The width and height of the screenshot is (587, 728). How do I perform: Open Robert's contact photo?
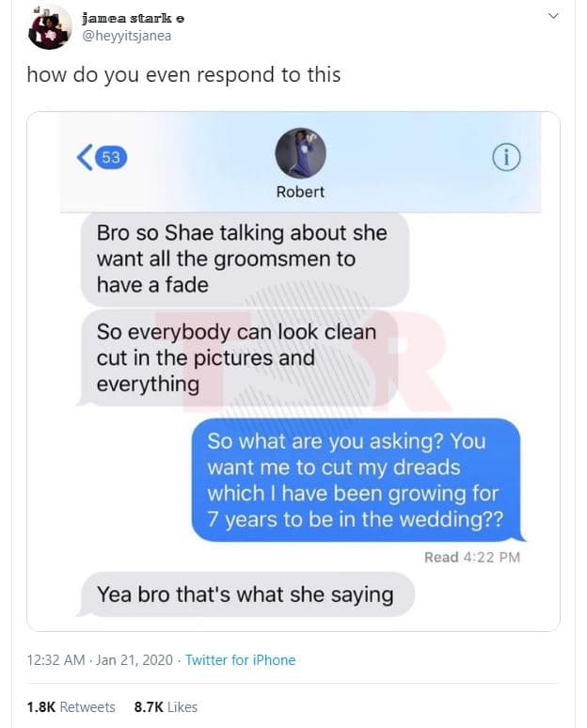point(300,152)
